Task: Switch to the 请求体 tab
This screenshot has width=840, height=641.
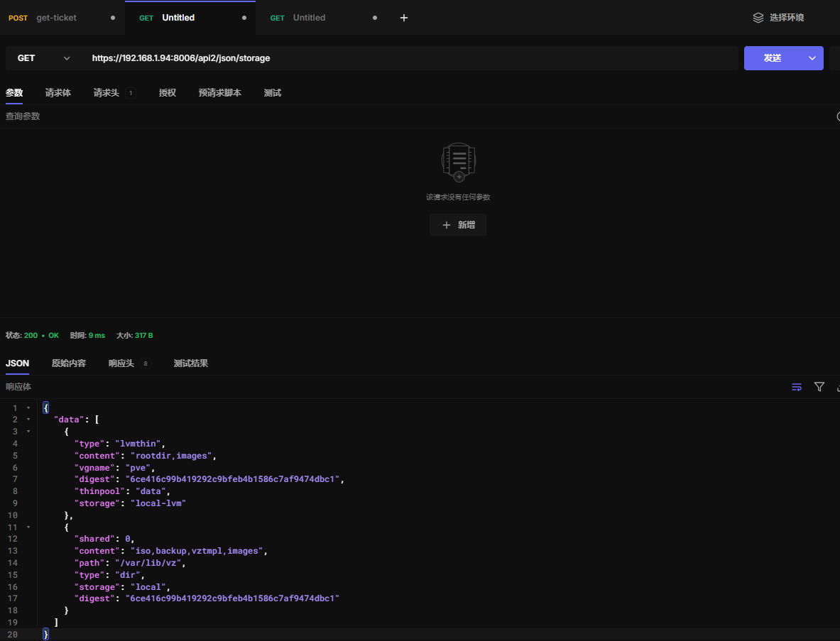Action: coord(58,93)
